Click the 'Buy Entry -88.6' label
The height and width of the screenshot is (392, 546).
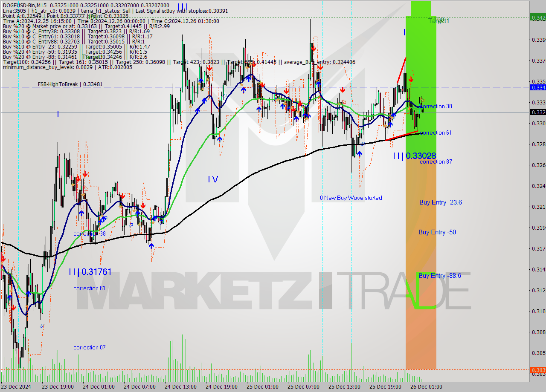tap(440, 276)
